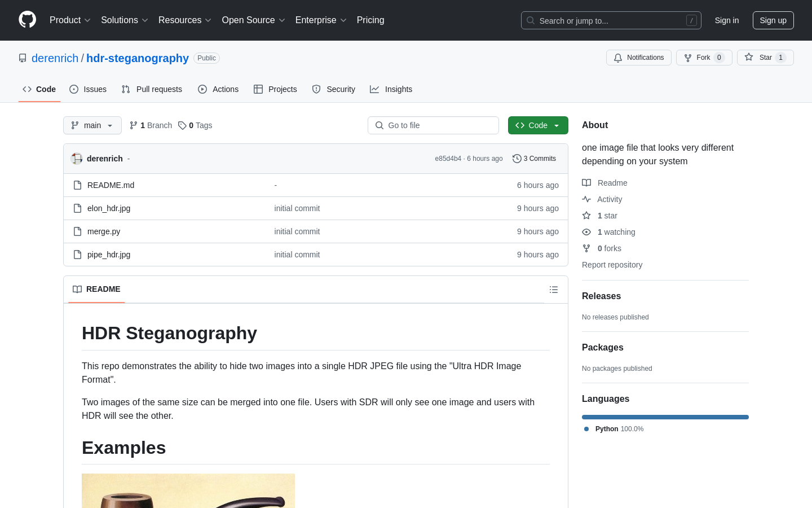The image size is (812, 508).
Task: Click the Sign up button
Action: (x=773, y=20)
